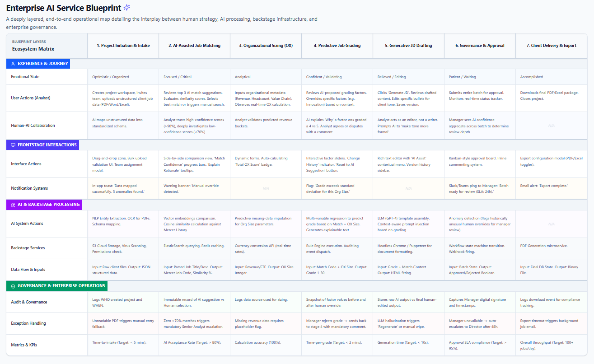The image size is (594, 364).
Task: Click the cell 'Reviews top 3 AI match suggestions'
Action: [194, 98]
